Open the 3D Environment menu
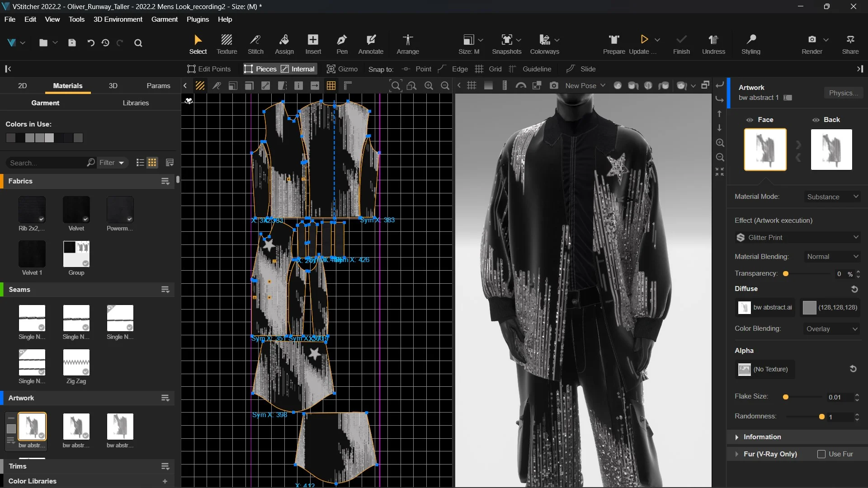Image resolution: width=868 pixels, height=488 pixels. coord(118,19)
